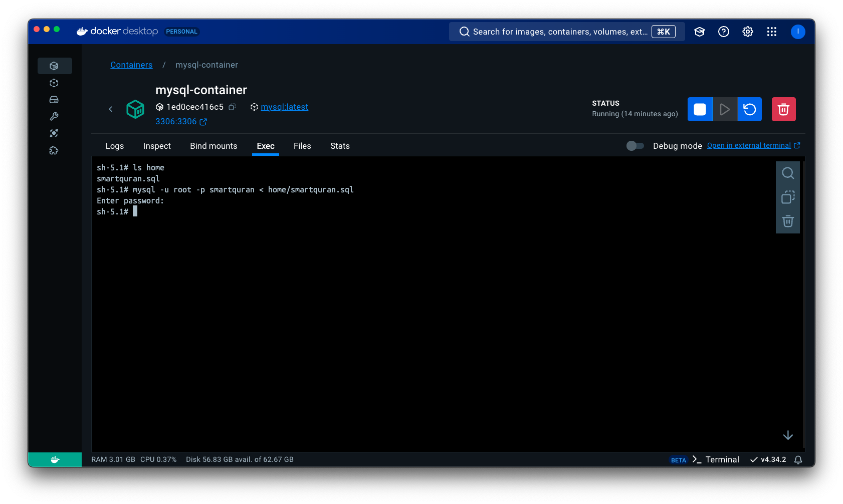Select the Exec tab
This screenshot has width=843, height=504.
[x=266, y=146]
